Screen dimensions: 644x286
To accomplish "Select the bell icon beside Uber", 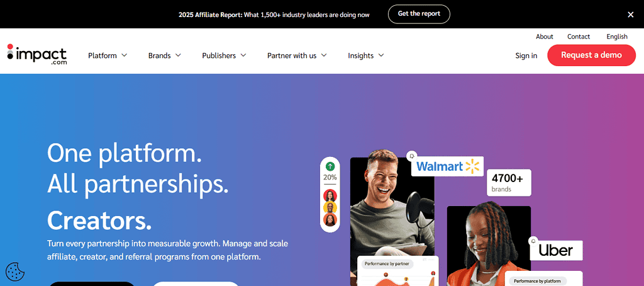I will 533,241.
